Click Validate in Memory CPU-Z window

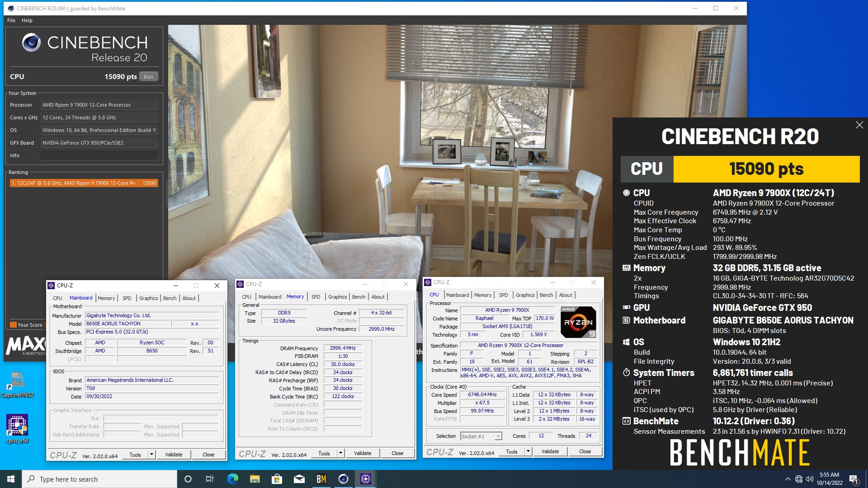coord(363,454)
